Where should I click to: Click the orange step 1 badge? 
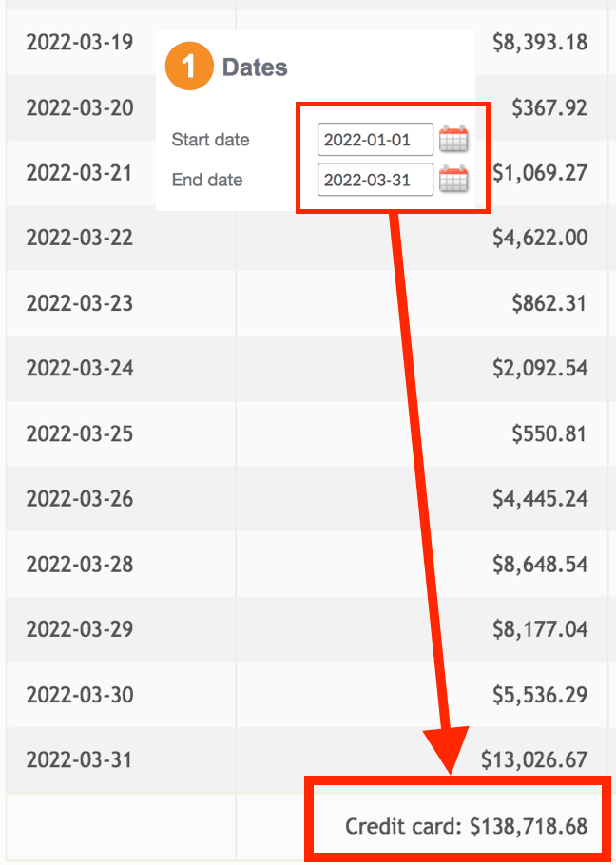coord(189,67)
